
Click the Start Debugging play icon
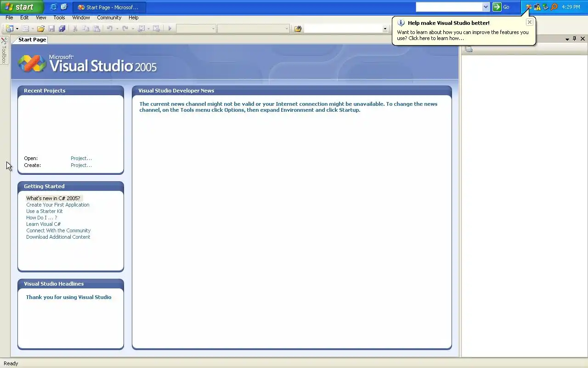coord(170,29)
